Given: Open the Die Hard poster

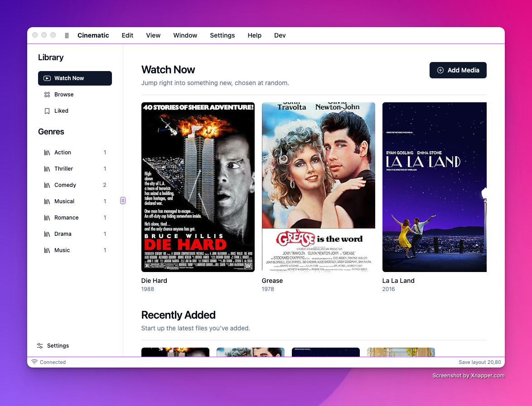Looking at the screenshot, I should point(198,187).
